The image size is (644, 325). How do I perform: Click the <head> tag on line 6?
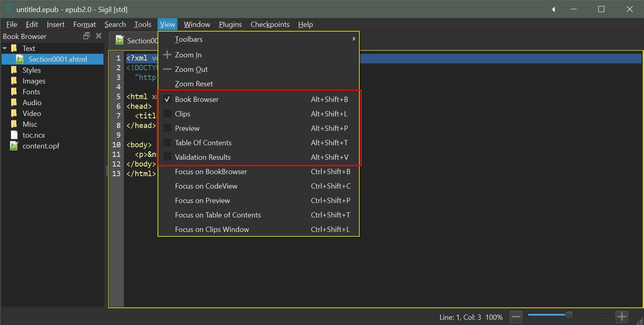(139, 106)
